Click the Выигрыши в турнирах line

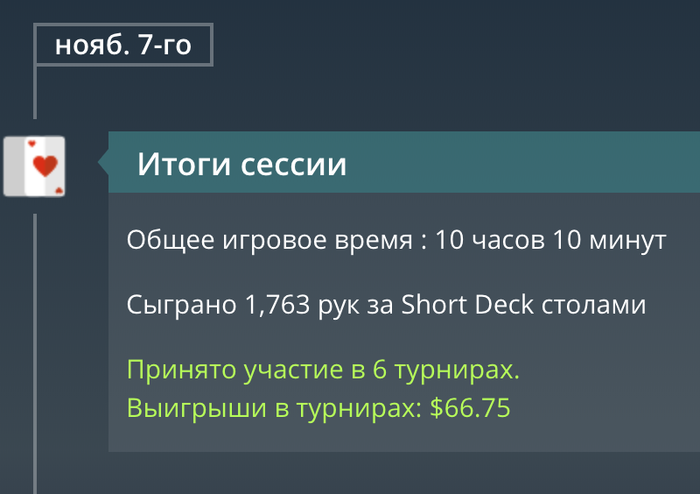click(x=318, y=408)
